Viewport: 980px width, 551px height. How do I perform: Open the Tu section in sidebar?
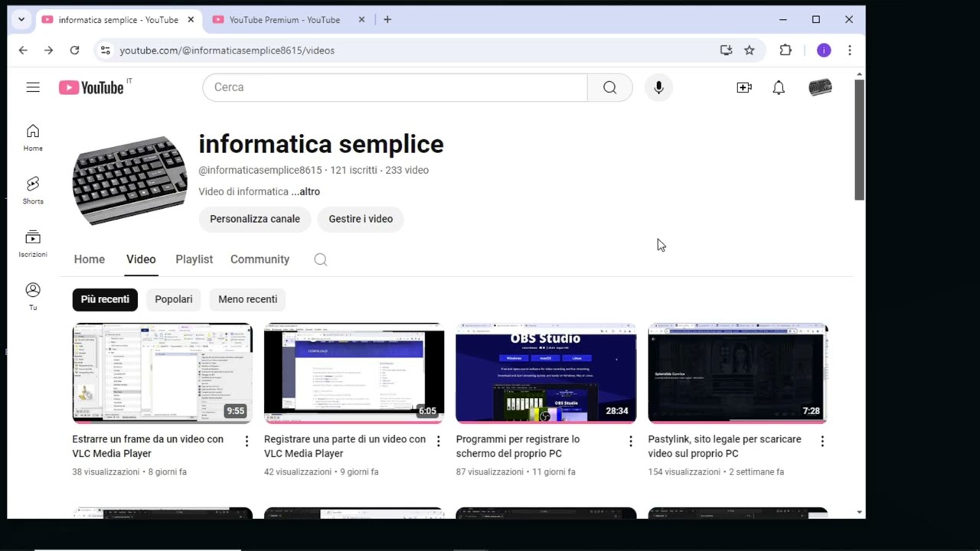33,296
